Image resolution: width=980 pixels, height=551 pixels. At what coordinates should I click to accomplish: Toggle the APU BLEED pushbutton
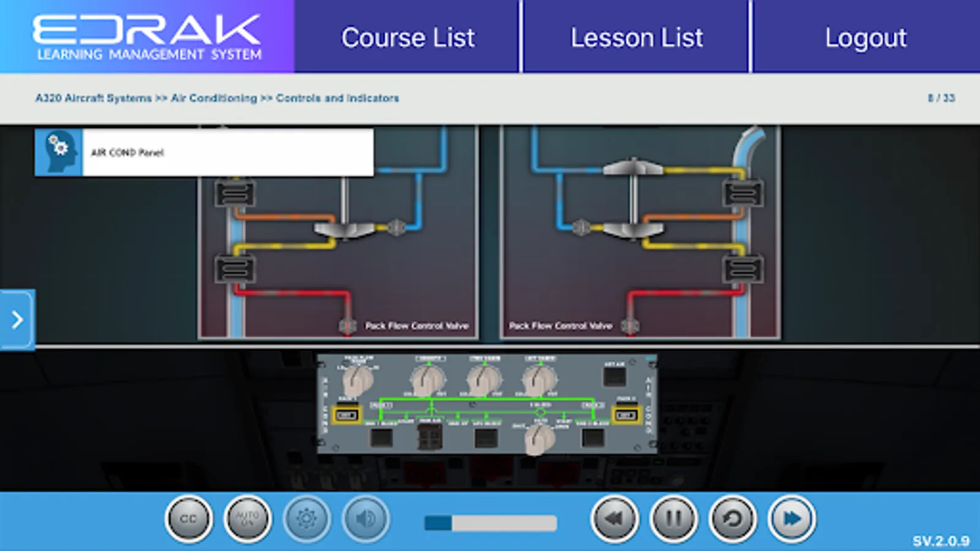pyautogui.click(x=486, y=438)
